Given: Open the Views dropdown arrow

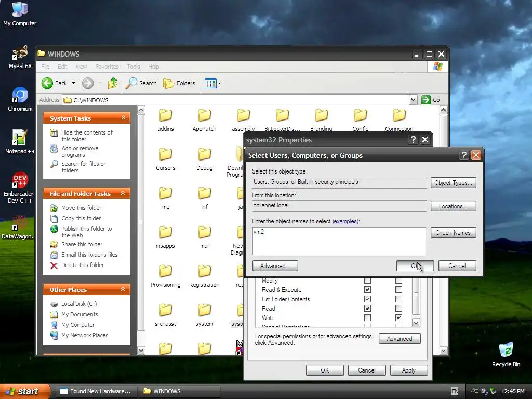Looking at the screenshot, I should pos(220,83).
